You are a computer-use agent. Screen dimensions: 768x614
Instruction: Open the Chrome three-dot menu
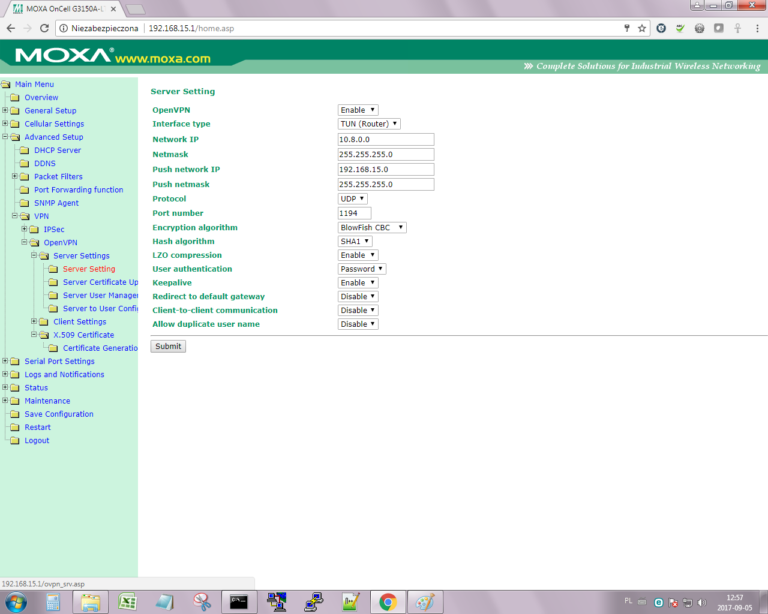(757, 29)
